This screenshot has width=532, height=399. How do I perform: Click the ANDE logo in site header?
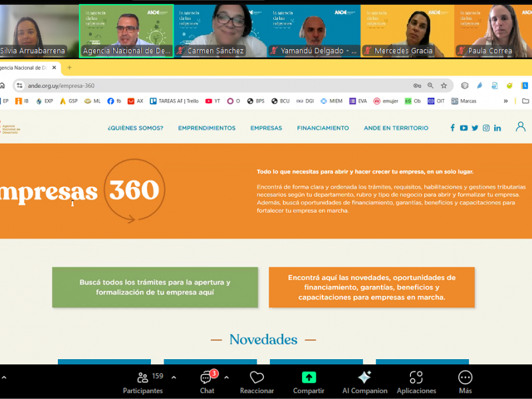click(x=11, y=128)
